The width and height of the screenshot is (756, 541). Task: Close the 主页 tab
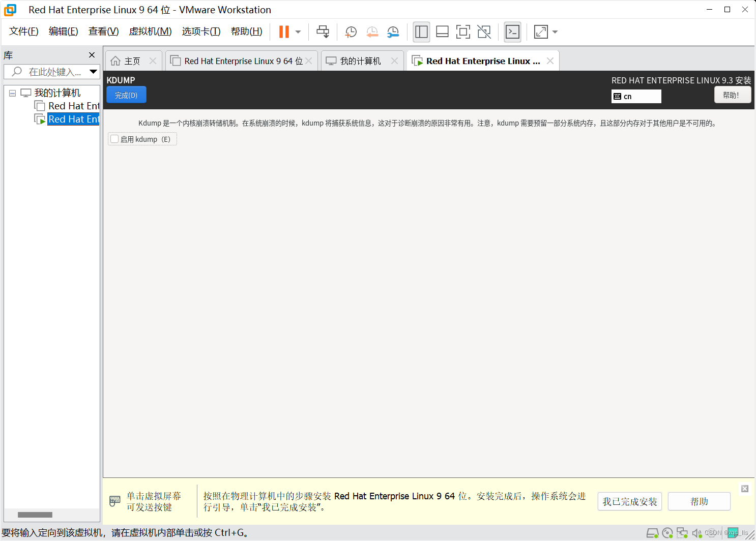click(153, 61)
